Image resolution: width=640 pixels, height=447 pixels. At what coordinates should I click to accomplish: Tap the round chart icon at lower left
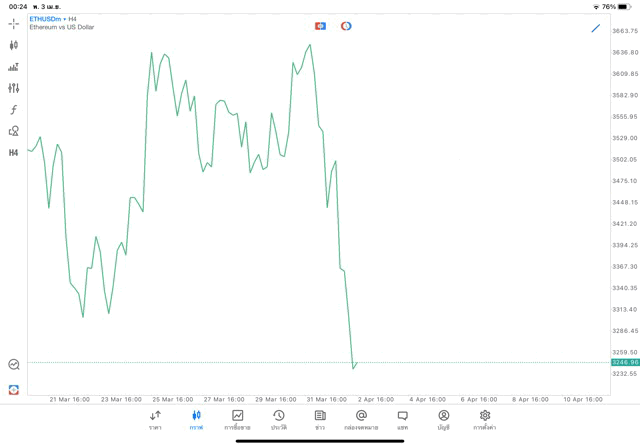13,365
